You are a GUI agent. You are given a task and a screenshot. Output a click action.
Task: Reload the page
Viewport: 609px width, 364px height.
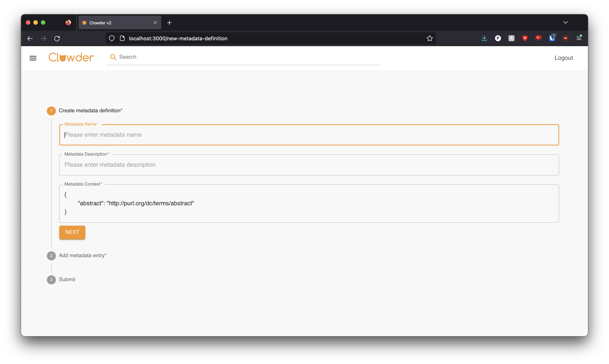57,38
